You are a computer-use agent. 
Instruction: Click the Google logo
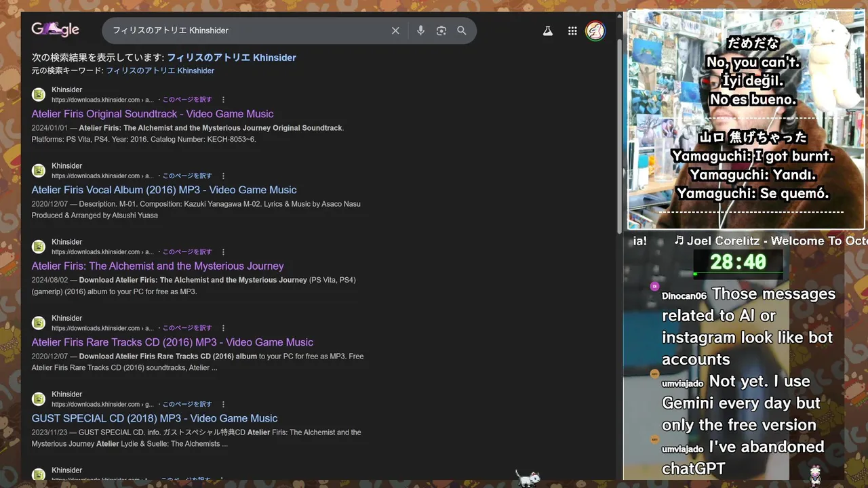pyautogui.click(x=56, y=30)
